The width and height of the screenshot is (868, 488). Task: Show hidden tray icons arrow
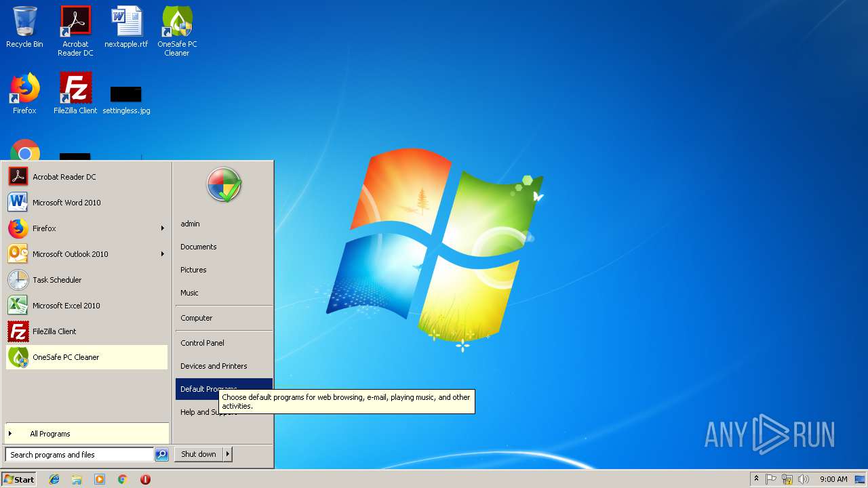coord(756,479)
